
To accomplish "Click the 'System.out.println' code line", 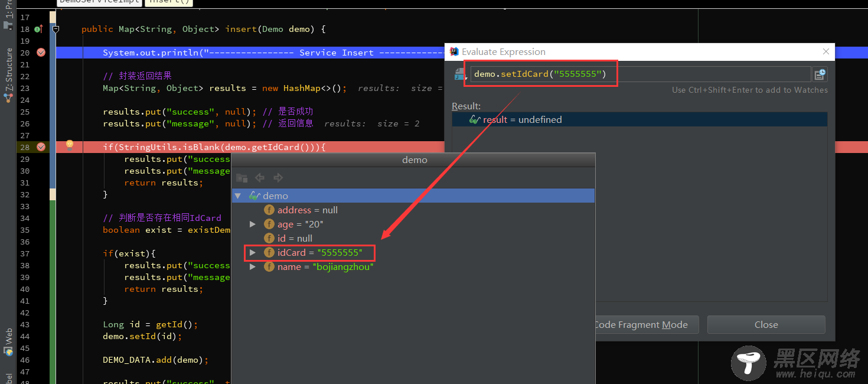I will tap(273, 53).
